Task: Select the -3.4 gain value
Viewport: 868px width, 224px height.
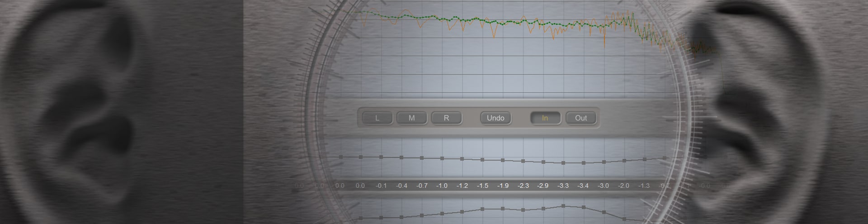Action: (x=583, y=186)
